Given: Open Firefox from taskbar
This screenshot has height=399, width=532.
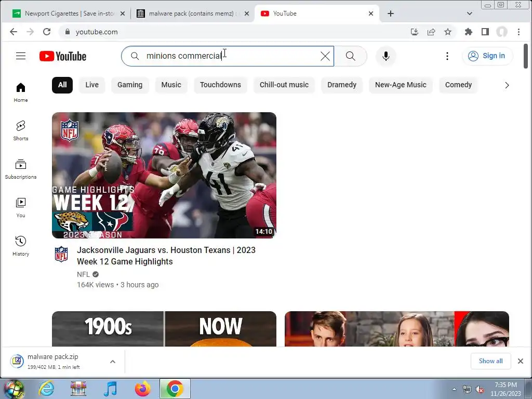Looking at the screenshot, I should 142,389.
